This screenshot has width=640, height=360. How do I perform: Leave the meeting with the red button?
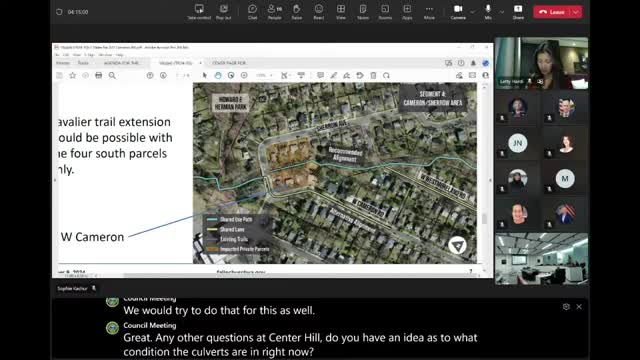[x=552, y=12]
